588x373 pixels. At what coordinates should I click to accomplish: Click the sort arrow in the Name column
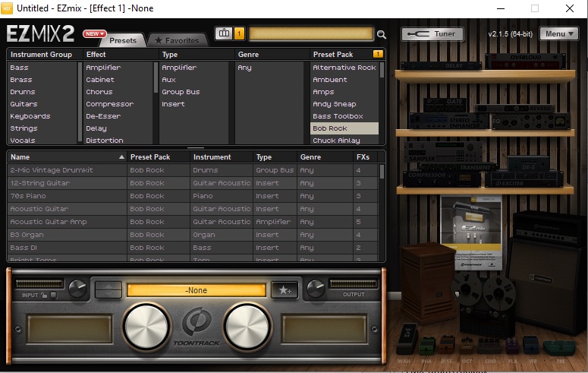pos(121,157)
